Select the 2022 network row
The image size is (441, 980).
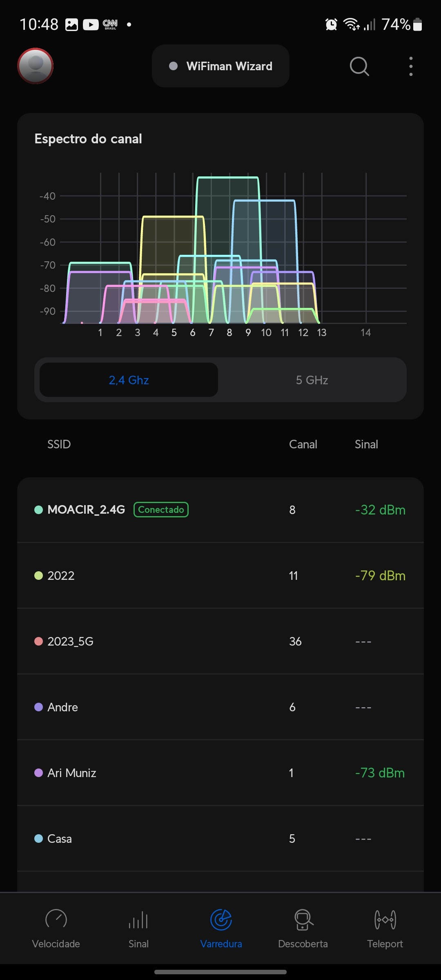click(x=220, y=576)
